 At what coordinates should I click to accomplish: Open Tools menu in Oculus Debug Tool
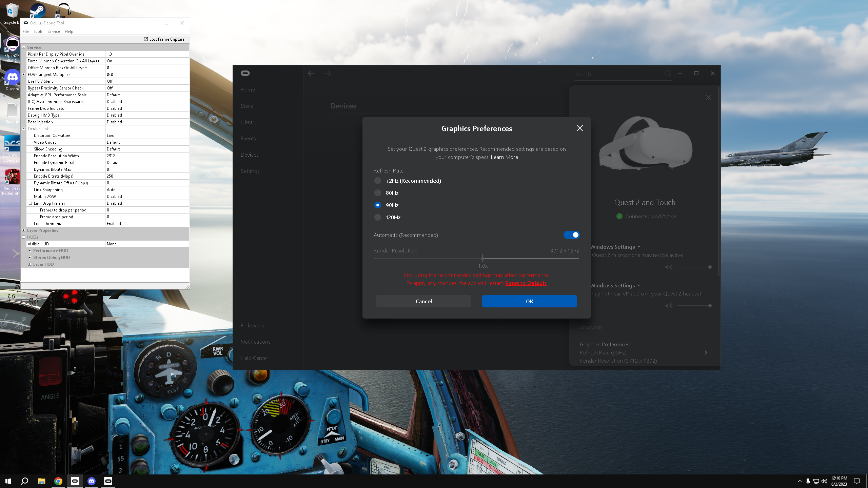38,32
